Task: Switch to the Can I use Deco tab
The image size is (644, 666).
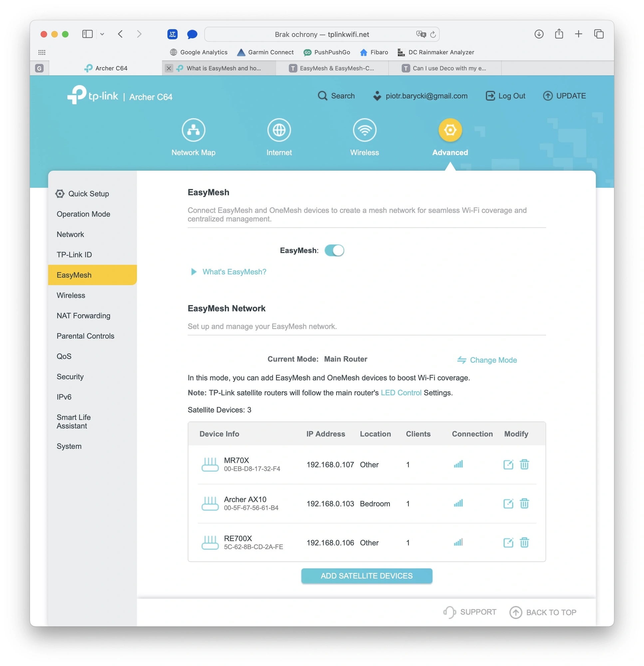Action: pyautogui.click(x=445, y=68)
